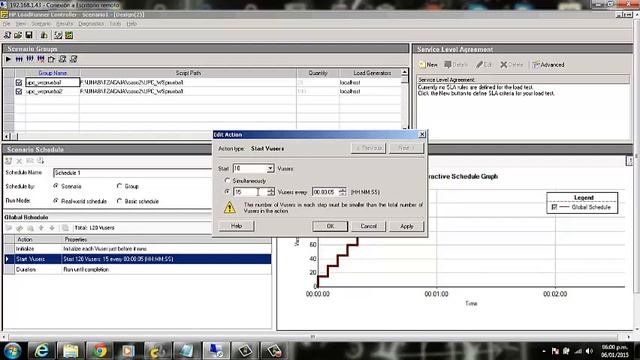The height and width of the screenshot is (360, 640).
Task: Click the green Run view icon in toolbar
Action: [x=69, y=36]
